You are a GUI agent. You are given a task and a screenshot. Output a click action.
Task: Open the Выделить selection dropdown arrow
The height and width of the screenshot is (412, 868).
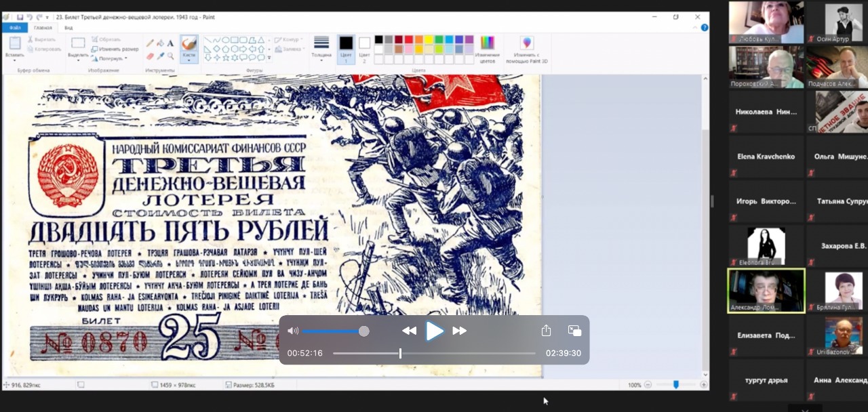tap(78, 60)
